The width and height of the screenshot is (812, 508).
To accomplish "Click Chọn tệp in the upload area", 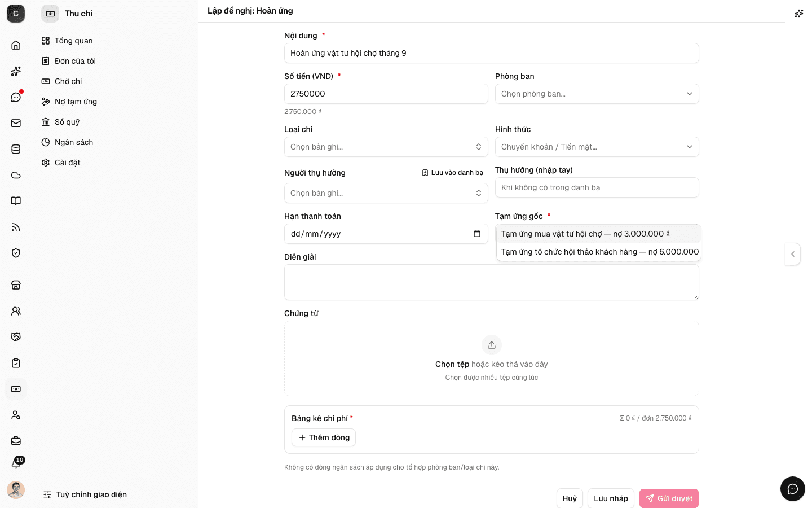I will pos(452,364).
